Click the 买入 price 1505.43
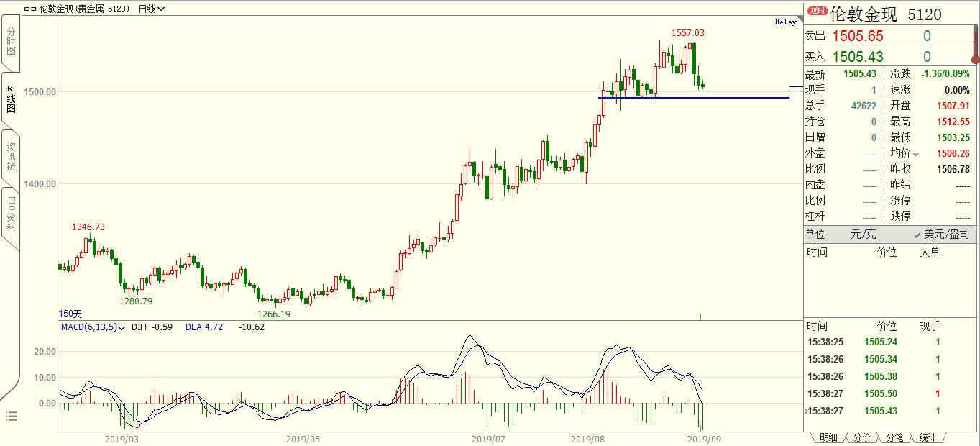Screen dimensions: 980x446 [x=858, y=57]
